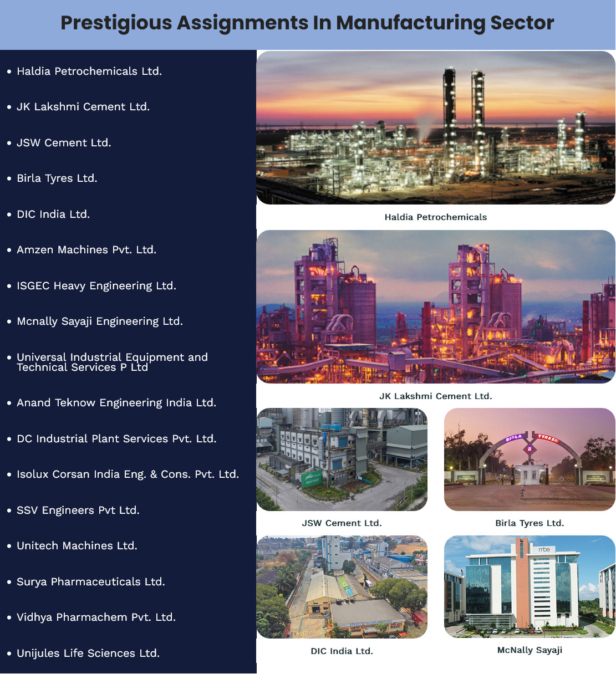Select "Mcnally Sayaji Engineering Ltd." list entry

coord(100,321)
